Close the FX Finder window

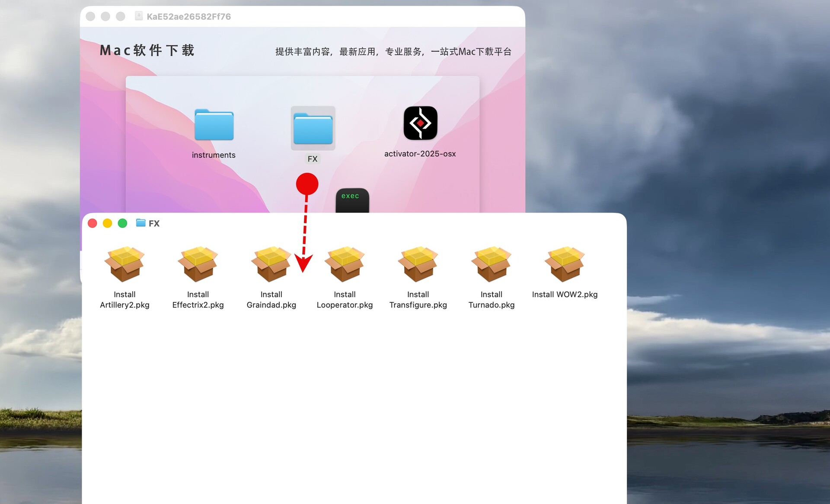pos(93,223)
